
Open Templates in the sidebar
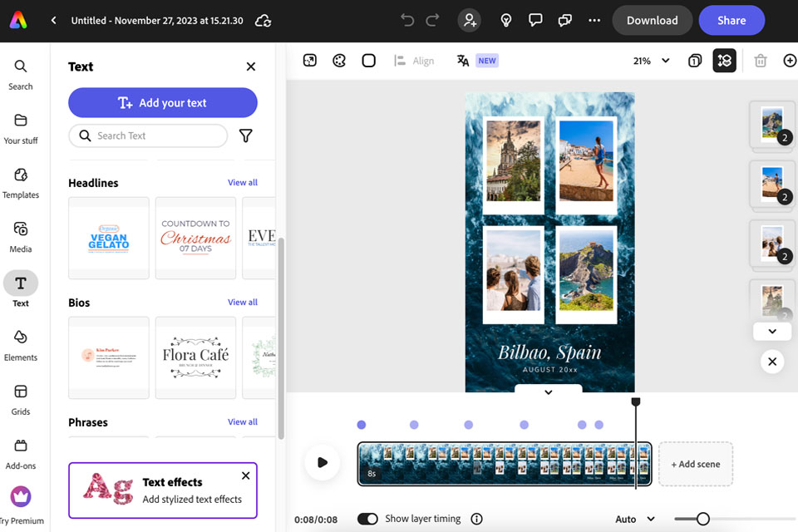click(20, 183)
